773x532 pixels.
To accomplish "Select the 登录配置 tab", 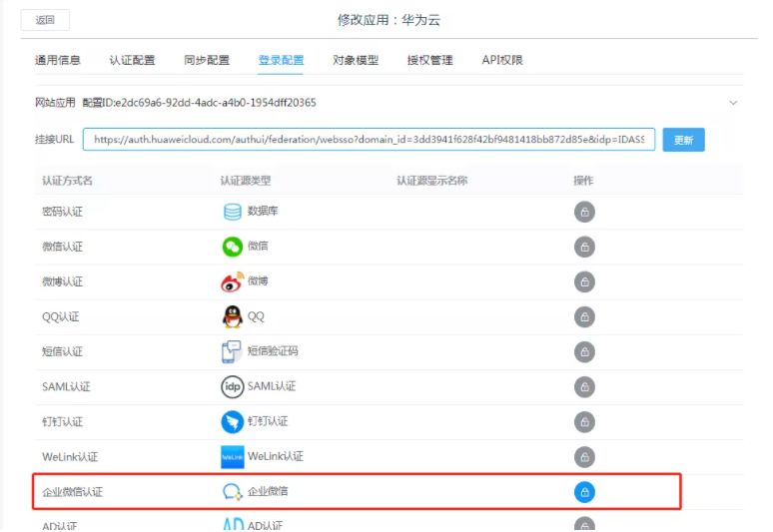I will coord(281,60).
